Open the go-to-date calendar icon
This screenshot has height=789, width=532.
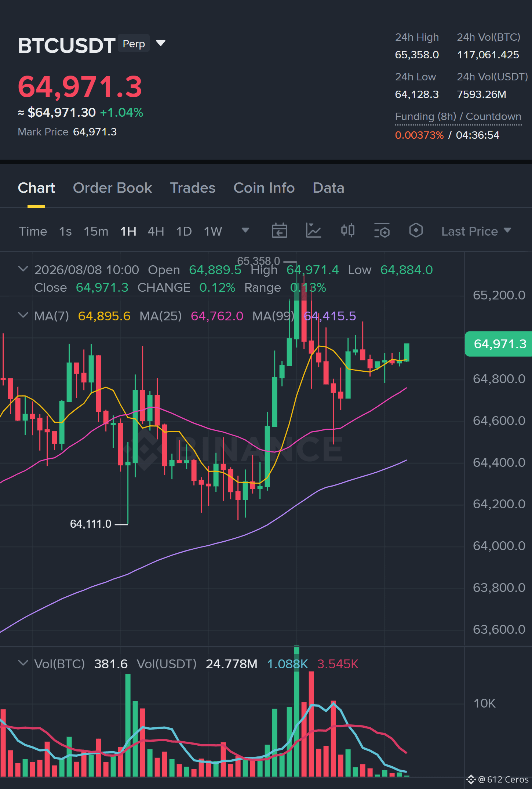(x=280, y=230)
